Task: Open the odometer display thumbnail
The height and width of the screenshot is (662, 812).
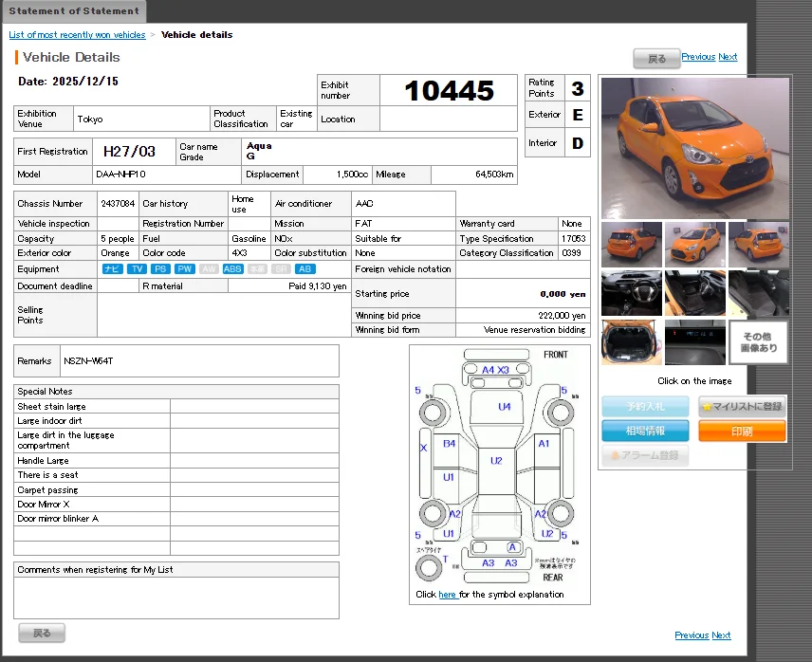Action: click(x=695, y=342)
